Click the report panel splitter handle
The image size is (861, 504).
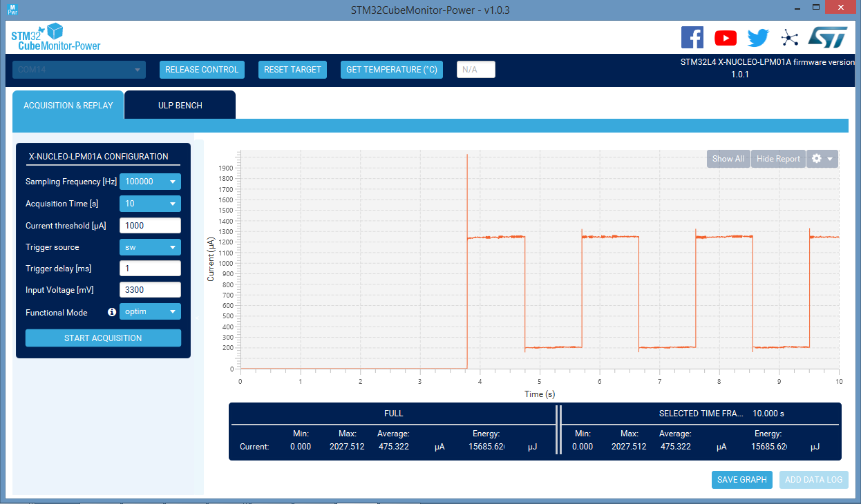pos(558,432)
